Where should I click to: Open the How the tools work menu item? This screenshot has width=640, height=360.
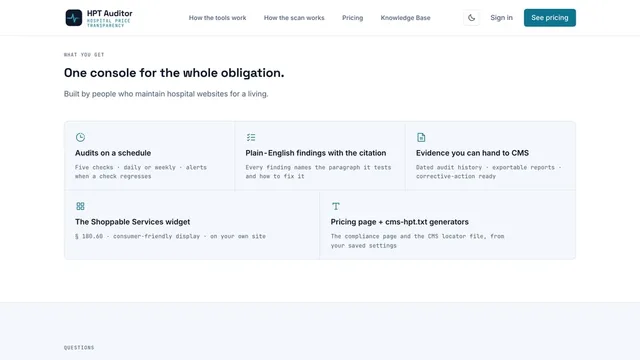217,18
